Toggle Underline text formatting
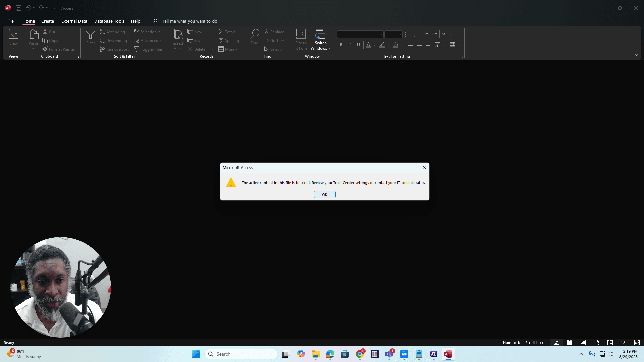 pyautogui.click(x=358, y=45)
